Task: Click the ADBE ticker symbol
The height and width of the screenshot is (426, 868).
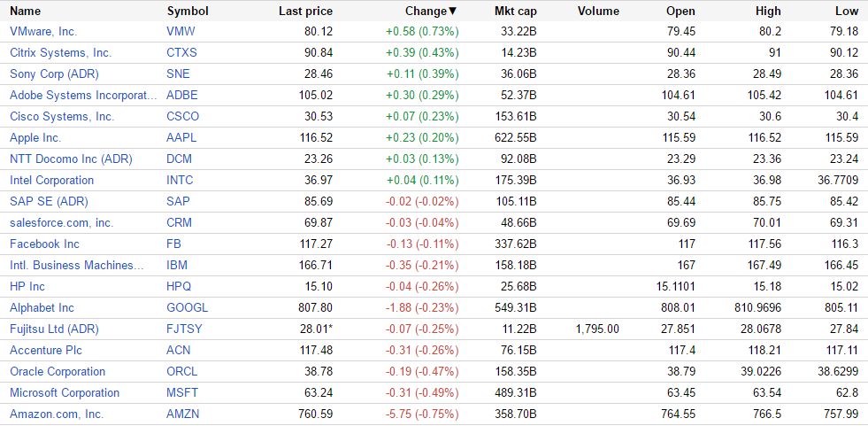Action: pos(182,95)
